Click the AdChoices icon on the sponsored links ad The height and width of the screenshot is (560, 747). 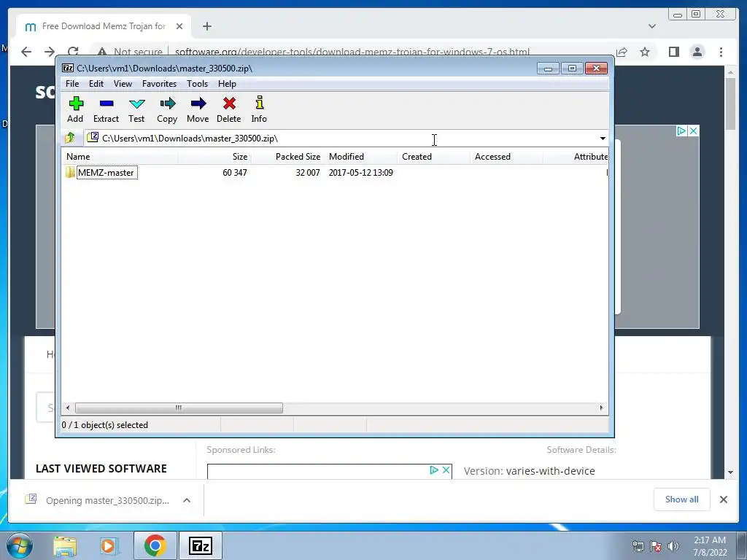pos(434,470)
